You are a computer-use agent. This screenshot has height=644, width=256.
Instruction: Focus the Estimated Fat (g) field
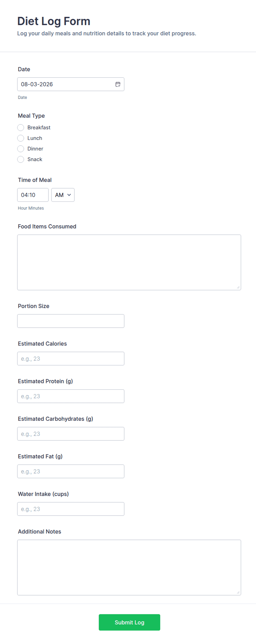[71, 471]
